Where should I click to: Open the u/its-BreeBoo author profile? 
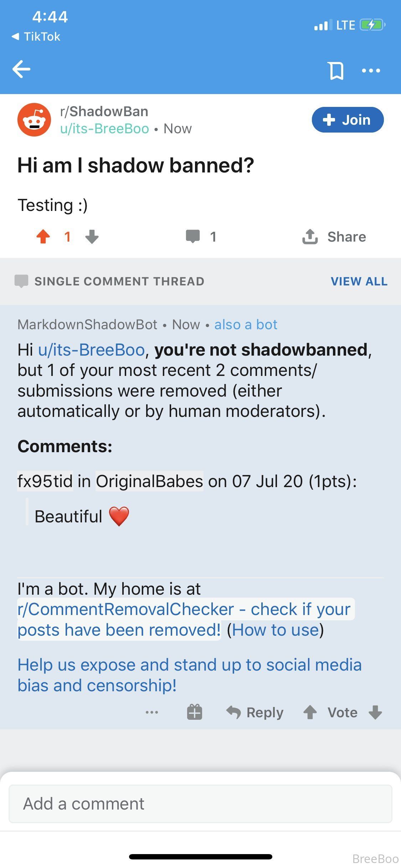point(104,129)
